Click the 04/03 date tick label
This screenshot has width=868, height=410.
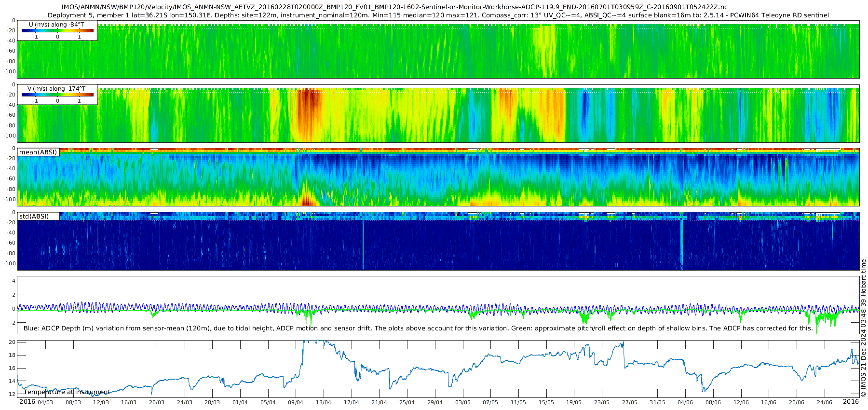coord(45,402)
